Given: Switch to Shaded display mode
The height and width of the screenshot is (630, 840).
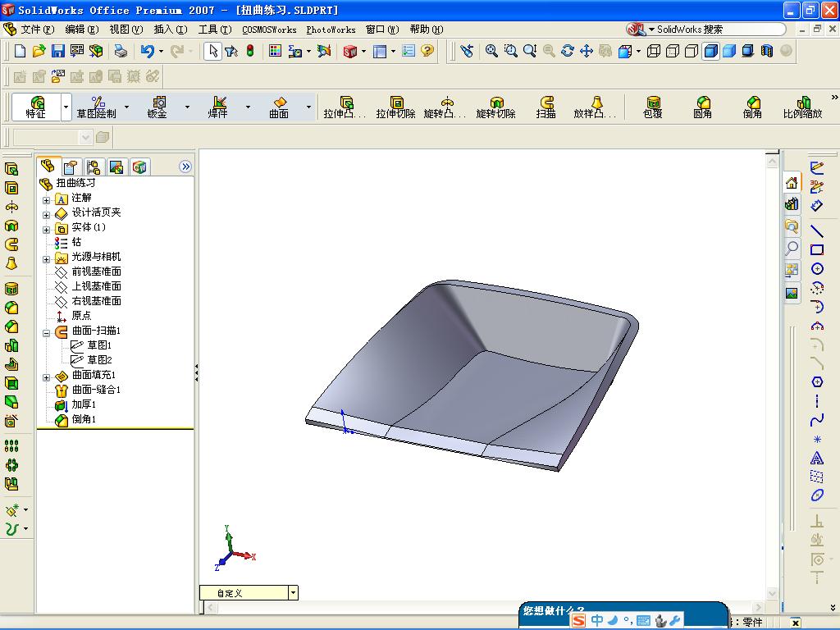Looking at the screenshot, I should [x=729, y=51].
